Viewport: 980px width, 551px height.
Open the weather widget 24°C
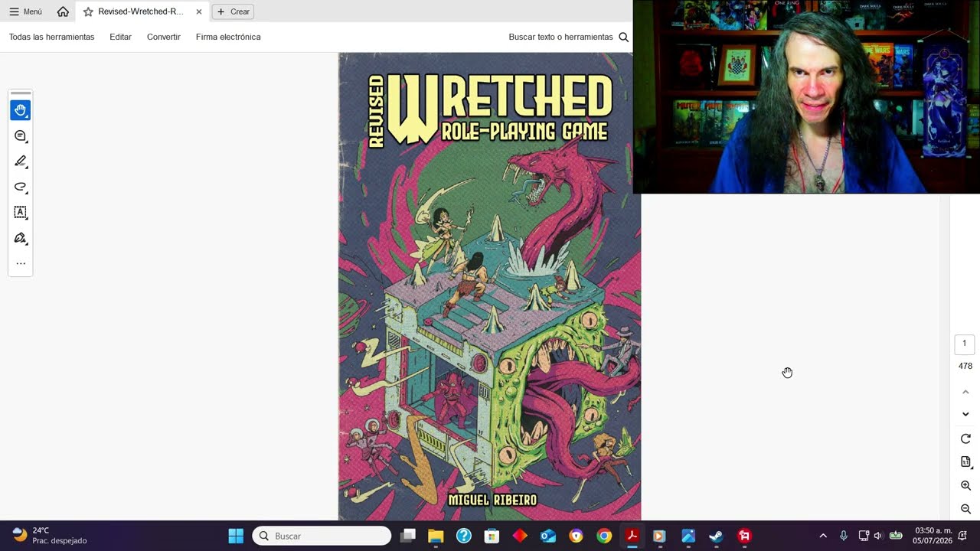(x=50, y=536)
